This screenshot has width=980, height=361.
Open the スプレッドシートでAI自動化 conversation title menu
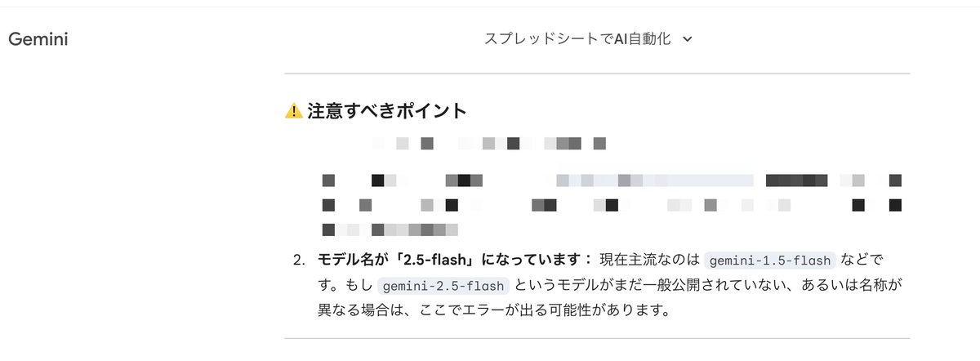coord(577,39)
